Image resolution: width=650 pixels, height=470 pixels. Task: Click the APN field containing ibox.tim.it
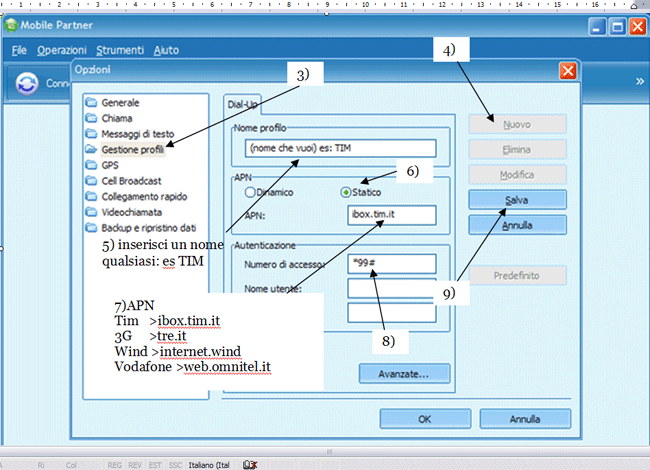(x=393, y=215)
